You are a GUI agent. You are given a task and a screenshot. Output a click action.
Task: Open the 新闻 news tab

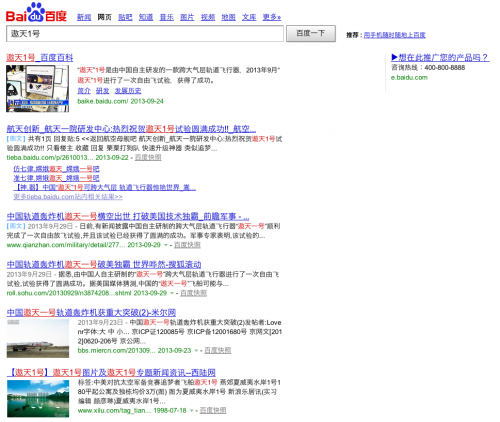pos(84,17)
